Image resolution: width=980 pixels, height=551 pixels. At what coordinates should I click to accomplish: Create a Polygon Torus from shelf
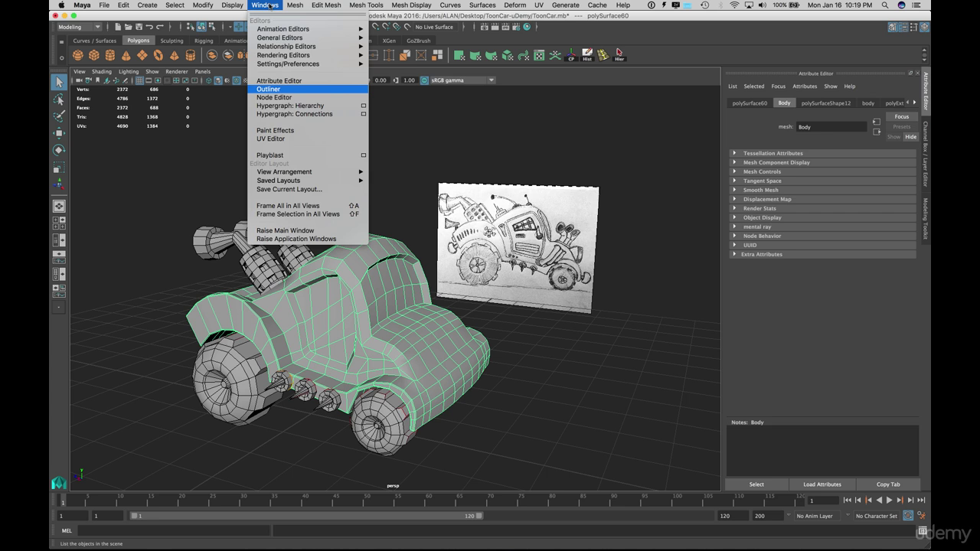(158, 55)
